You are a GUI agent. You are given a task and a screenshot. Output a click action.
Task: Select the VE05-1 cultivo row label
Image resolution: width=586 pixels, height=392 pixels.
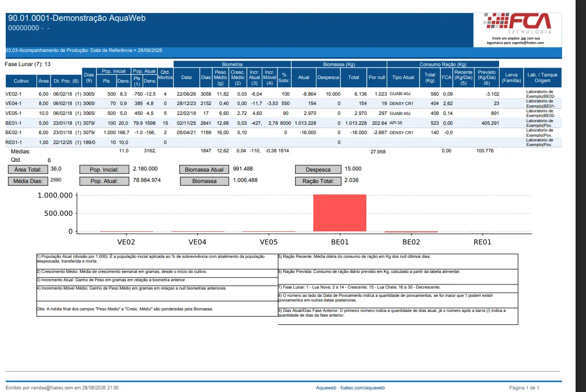point(14,113)
